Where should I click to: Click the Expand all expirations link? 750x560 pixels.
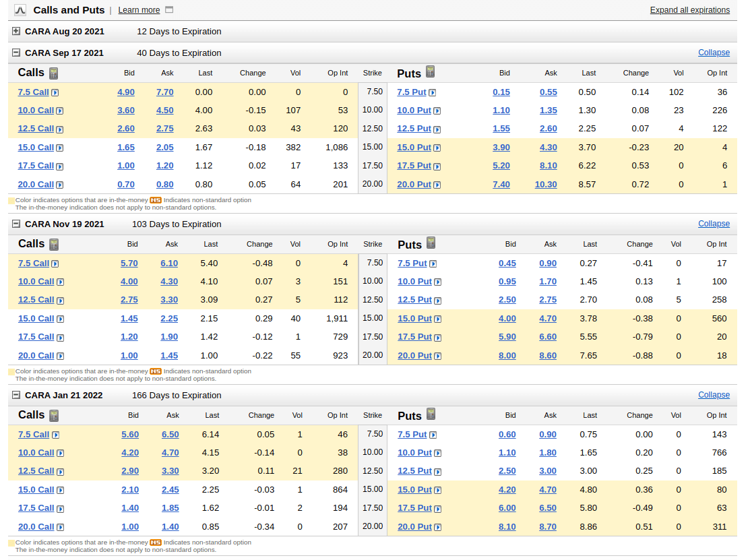(x=689, y=10)
